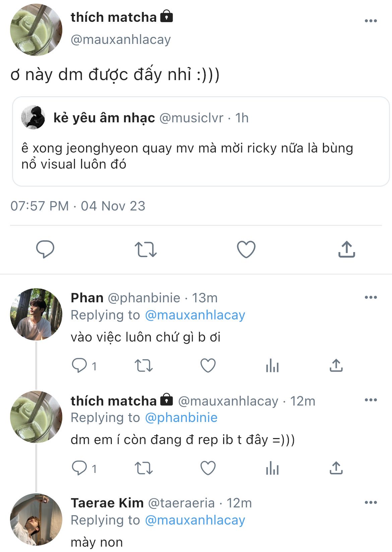Open more options on Phan's reply
Screen dimensions: 392x552
pyautogui.click(x=371, y=297)
